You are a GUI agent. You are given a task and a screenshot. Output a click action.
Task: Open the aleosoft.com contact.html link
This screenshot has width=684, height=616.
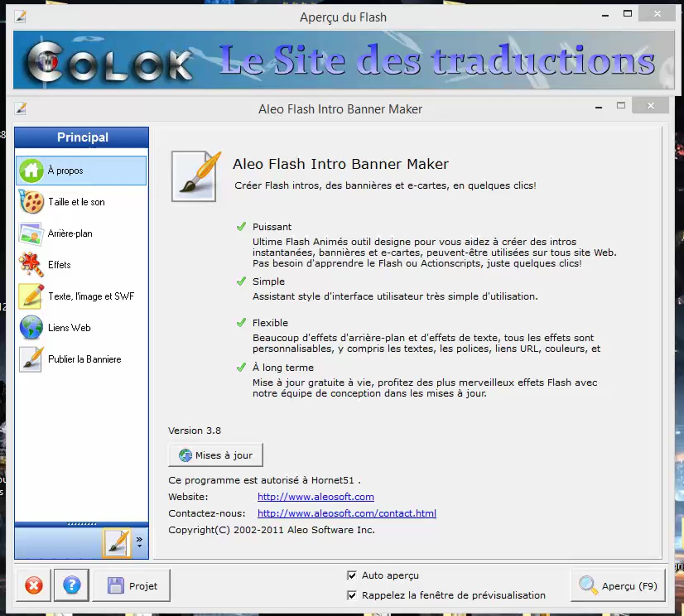(x=347, y=513)
